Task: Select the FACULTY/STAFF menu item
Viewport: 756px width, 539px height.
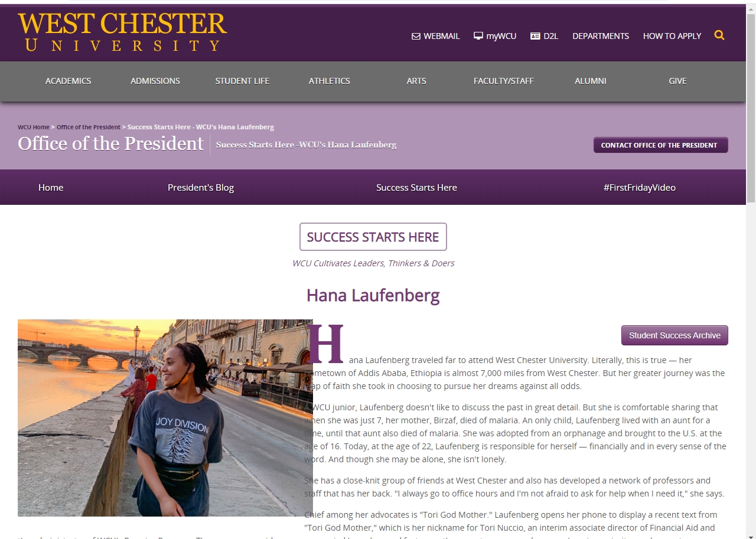Action: click(504, 81)
